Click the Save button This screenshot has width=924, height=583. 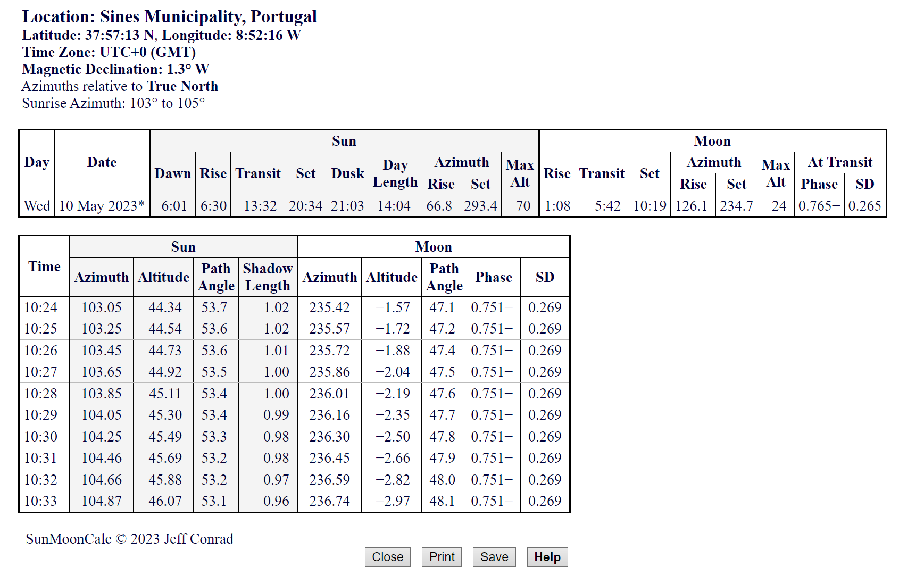[x=494, y=557]
